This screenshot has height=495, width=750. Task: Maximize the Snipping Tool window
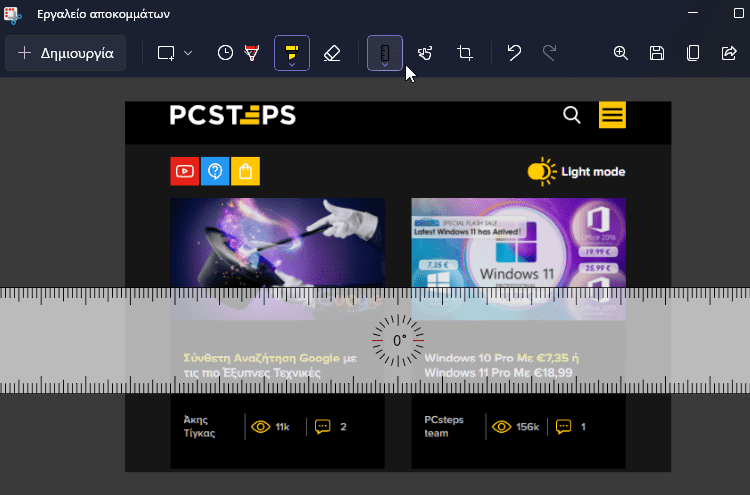pos(739,13)
